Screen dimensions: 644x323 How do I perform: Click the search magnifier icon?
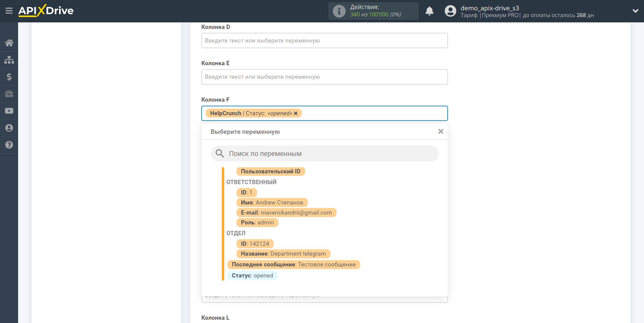tap(220, 153)
